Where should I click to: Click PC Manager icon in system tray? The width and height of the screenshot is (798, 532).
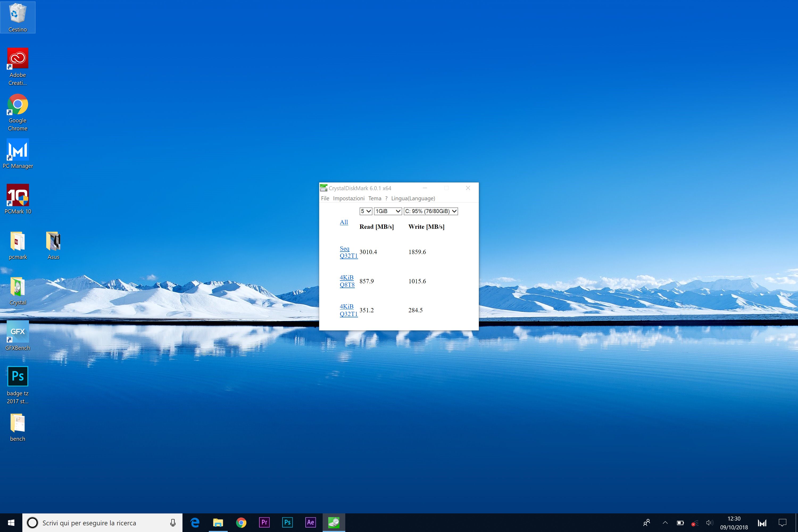762,523
